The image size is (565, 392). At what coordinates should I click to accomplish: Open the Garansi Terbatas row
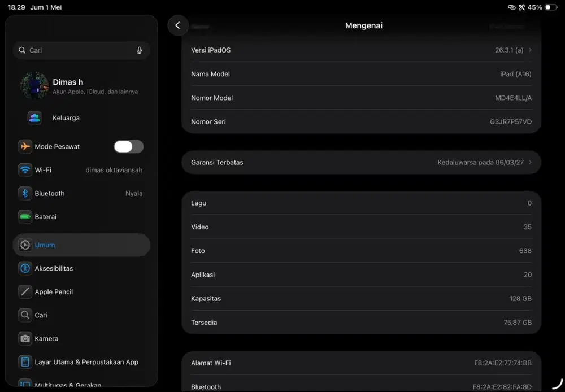click(361, 162)
